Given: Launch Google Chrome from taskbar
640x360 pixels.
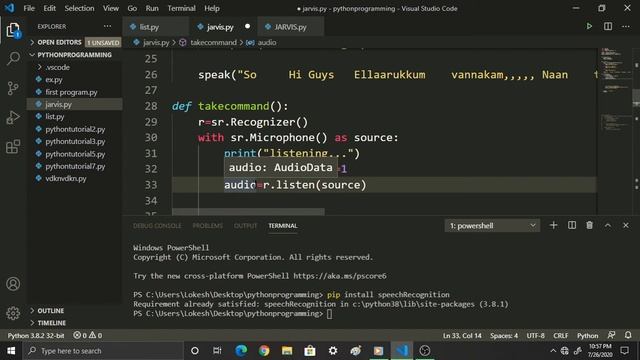Looking at the screenshot, I should pyautogui.click(x=264, y=351).
